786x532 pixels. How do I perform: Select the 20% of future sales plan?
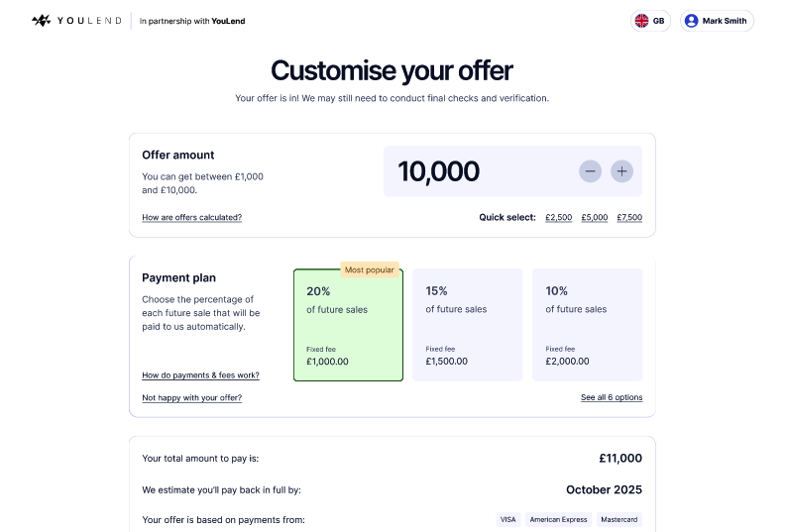coord(348,325)
